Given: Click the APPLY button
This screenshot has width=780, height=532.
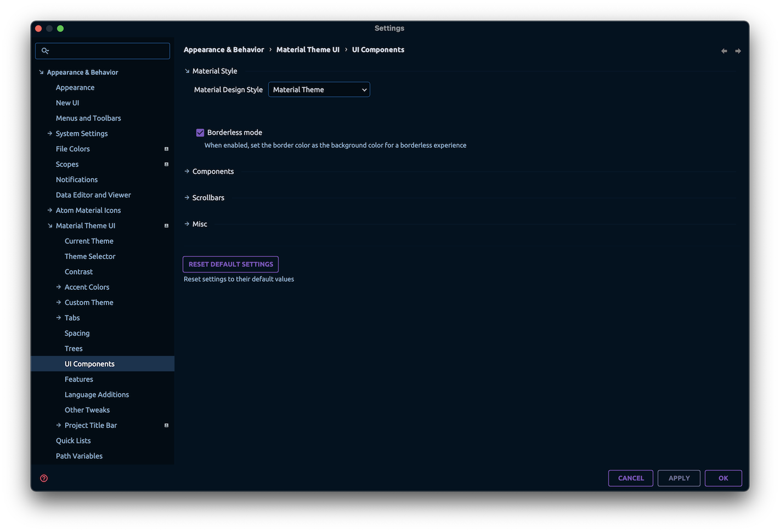Looking at the screenshot, I should point(679,478).
